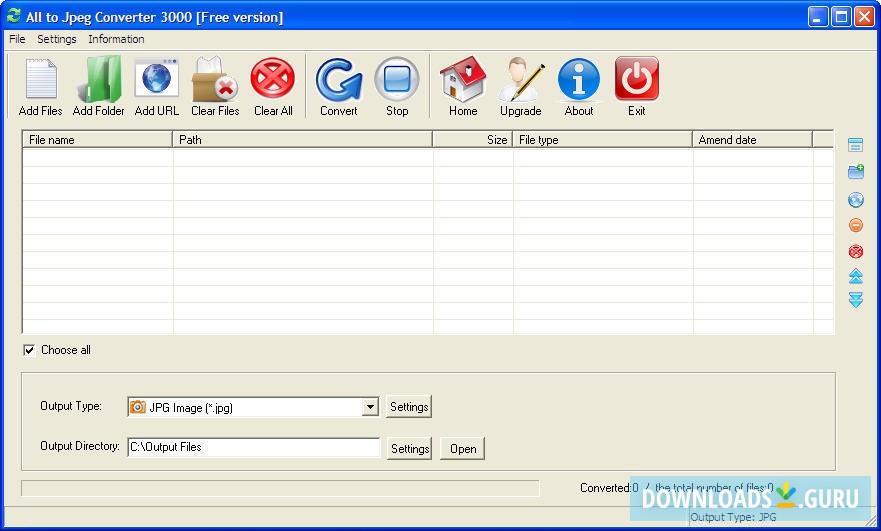The image size is (881, 531).
Task: Sort by the Size column header
Action: (473, 139)
